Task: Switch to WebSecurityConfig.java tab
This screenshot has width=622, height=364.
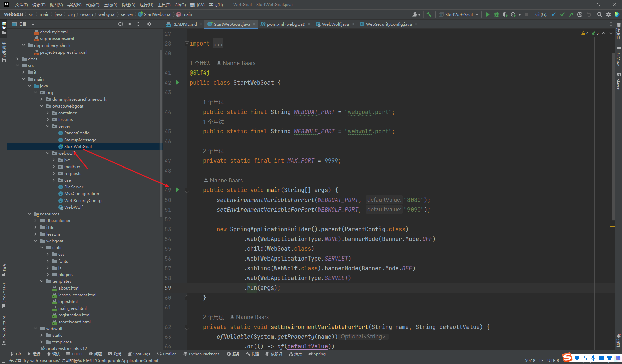Action: coord(389,24)
